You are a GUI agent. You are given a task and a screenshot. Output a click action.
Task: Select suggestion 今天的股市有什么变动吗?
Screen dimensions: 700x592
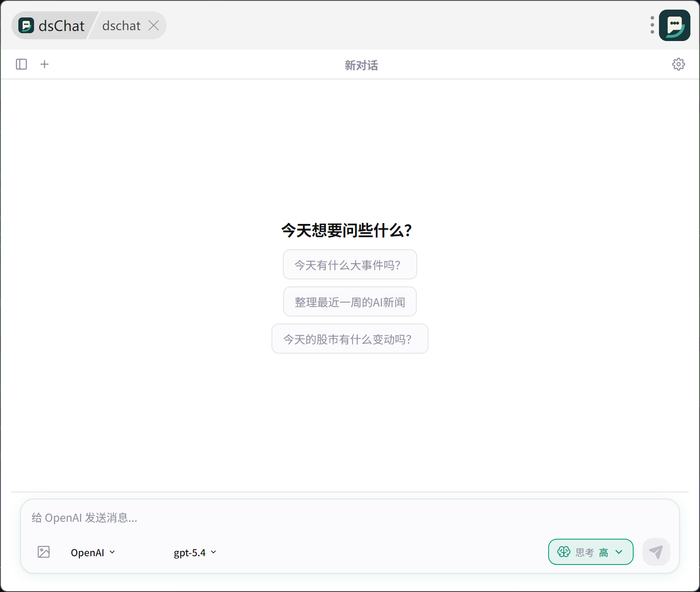[350, 339]
